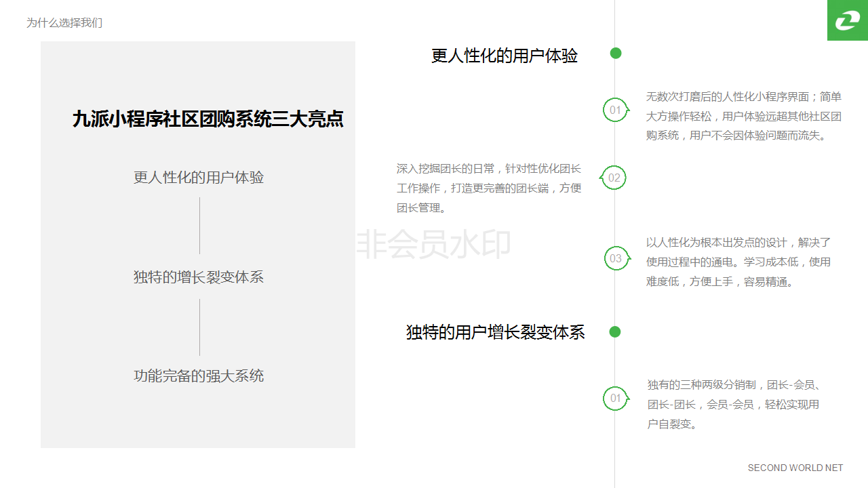
Task: Click the 为什么选择我们 header text
Action: 64,23
